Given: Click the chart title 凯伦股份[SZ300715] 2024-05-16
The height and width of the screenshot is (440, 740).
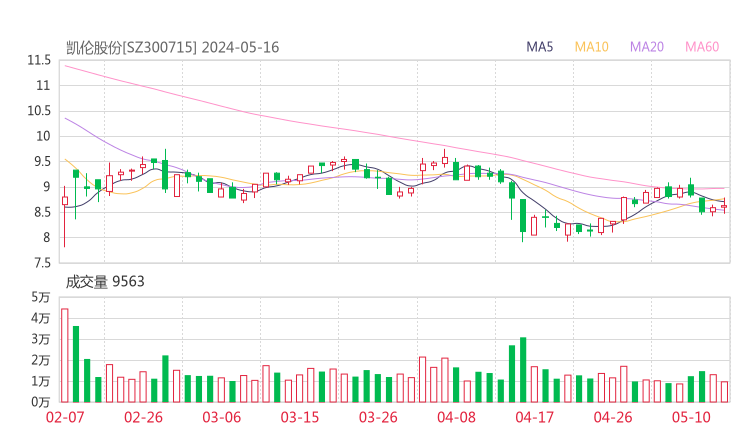Looking at the screenshot, I should (172, 48).
